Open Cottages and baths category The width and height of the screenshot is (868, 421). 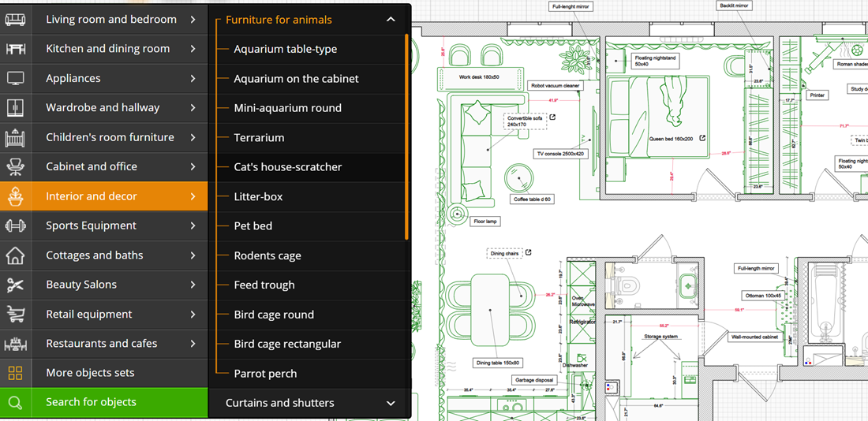pos(104,255)
